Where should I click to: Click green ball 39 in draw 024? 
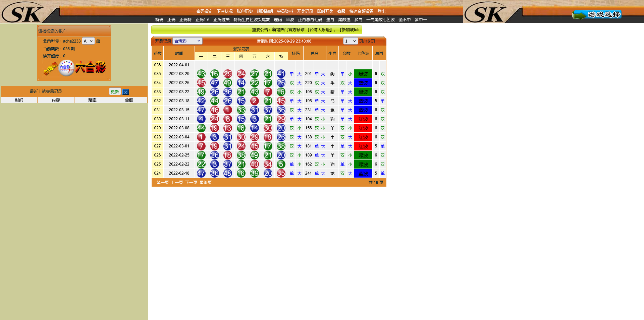click(255, 173)
